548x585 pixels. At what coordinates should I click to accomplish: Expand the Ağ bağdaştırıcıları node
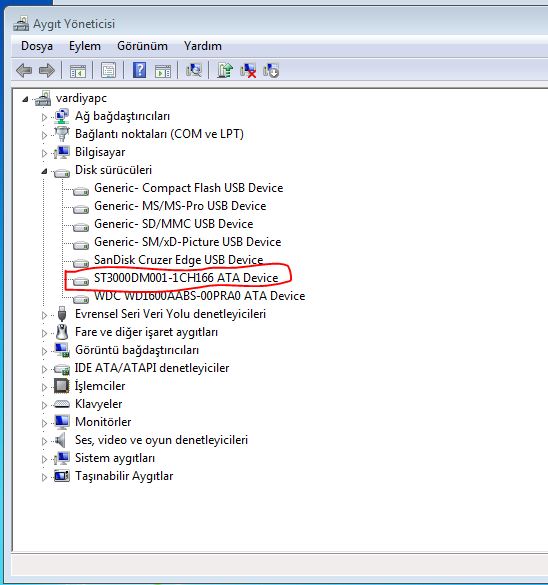[x=44, y=117]
